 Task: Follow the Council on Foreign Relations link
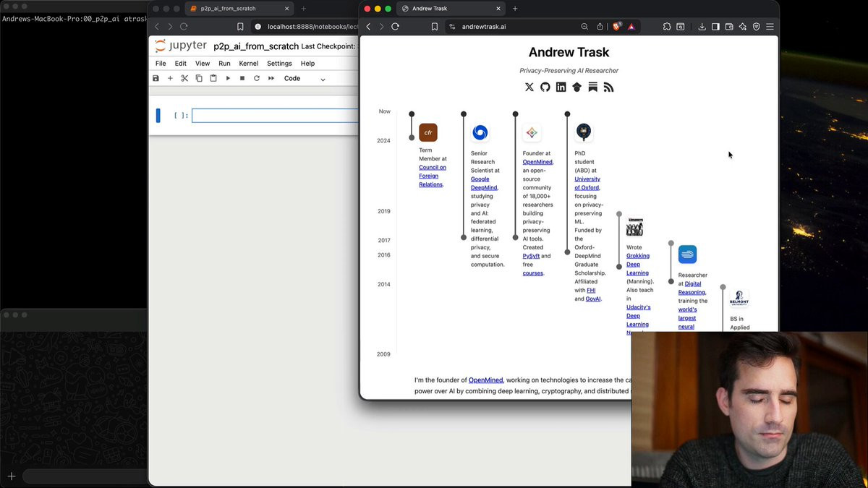point(433,176)
